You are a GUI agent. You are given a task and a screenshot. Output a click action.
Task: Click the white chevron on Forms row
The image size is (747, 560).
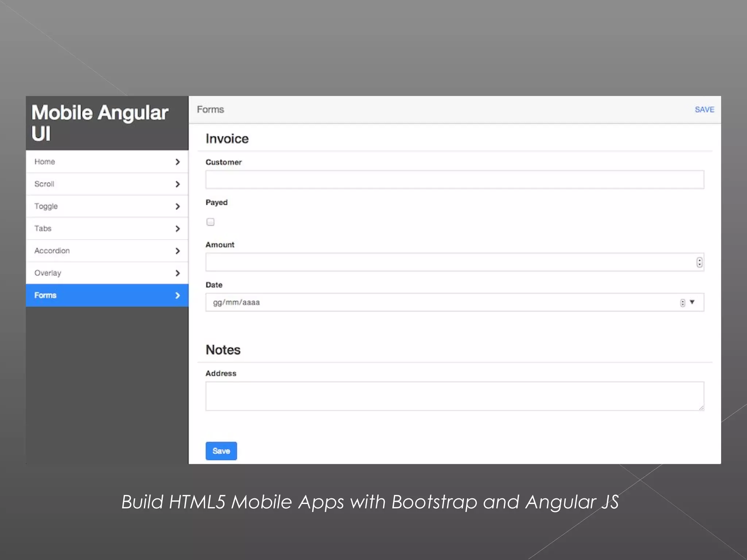click(178, 295)
